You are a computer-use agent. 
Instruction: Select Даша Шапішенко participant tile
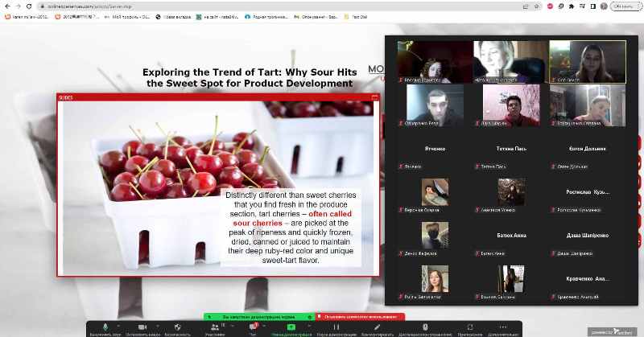[x=588, y=236]
